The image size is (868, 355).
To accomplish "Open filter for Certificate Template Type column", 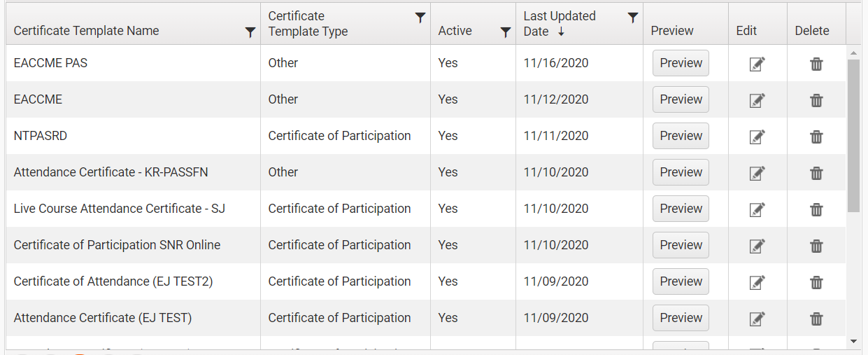I will (420, 18).
